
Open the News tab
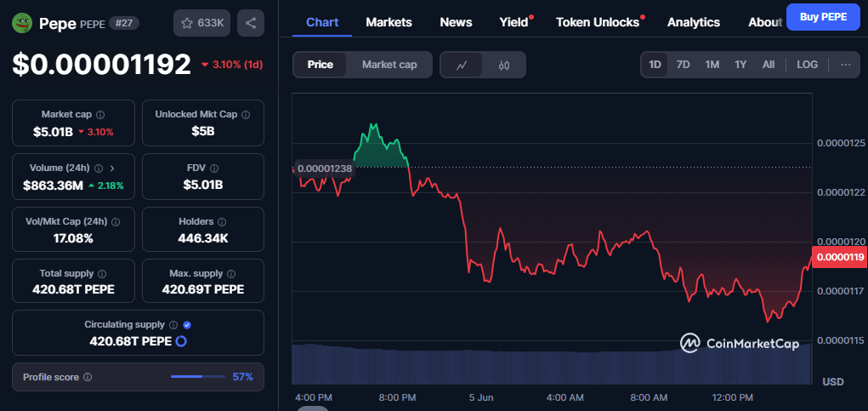456,22
